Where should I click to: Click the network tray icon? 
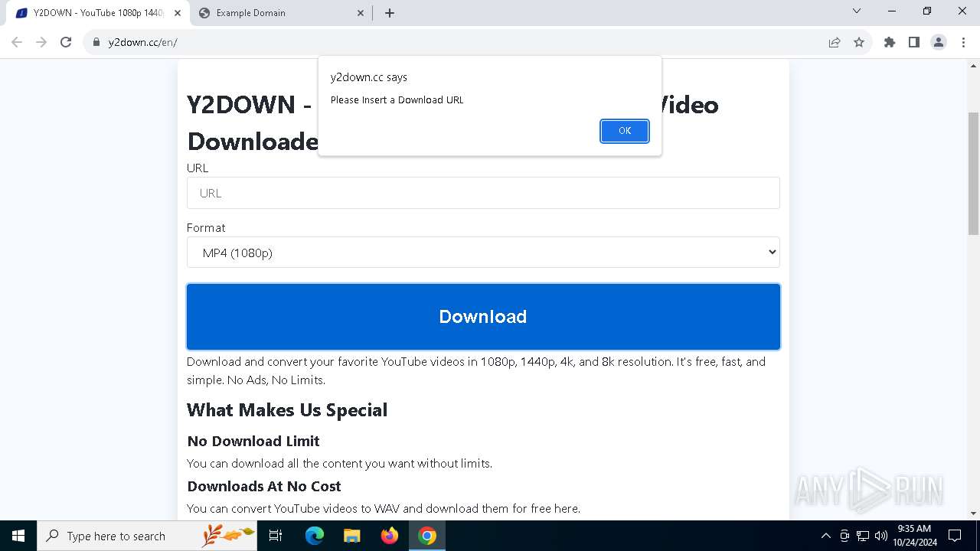pos(863,536)
